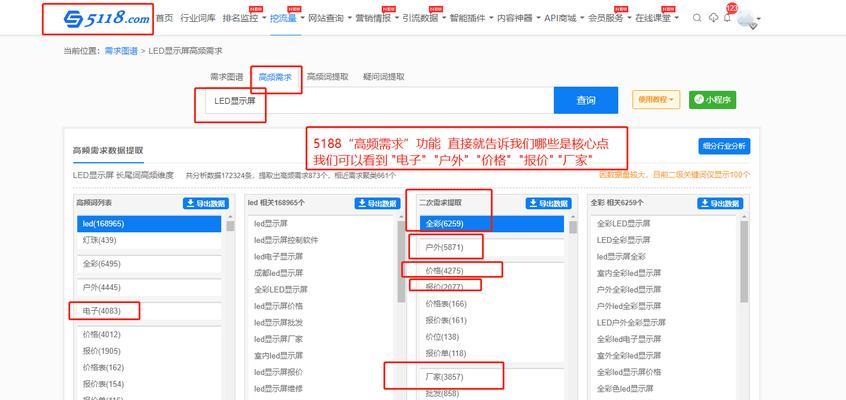The height and width of the screenshot is (400, 846).
Task: Click 全彩led显示屏价格 in 全彩 list
Action: [629, 372]
